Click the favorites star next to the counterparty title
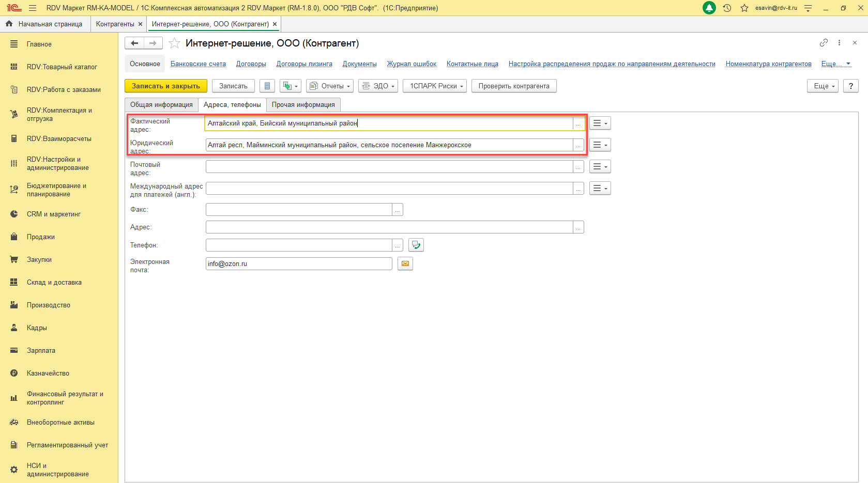 tap(175, 43)
